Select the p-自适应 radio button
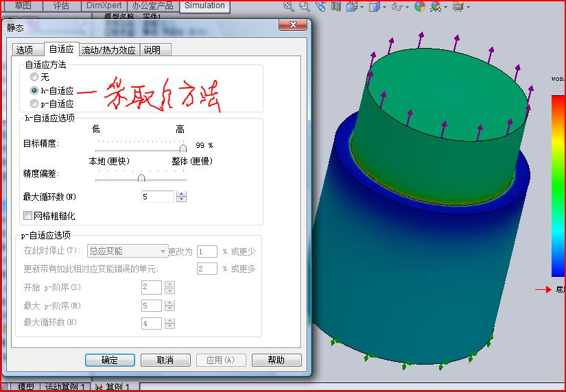This screenshot has width=566, height=392. 34,103
